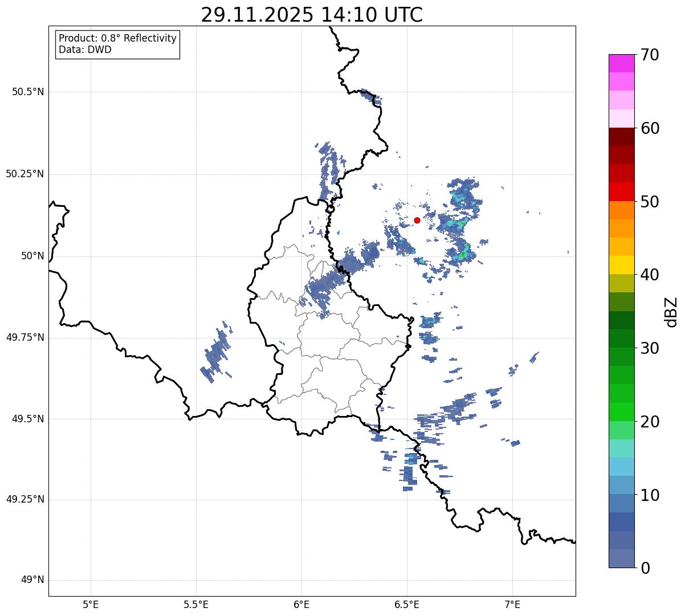The image size is (685, 616).
Task: Click the Data: DWD source line
Action: pos(85,50)
